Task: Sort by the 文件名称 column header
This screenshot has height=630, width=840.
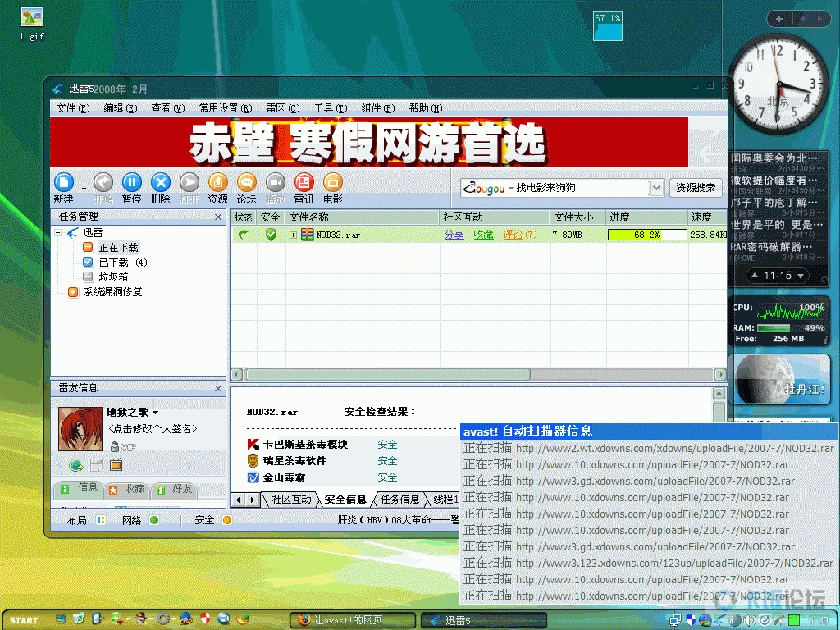Action: point(362,217)
